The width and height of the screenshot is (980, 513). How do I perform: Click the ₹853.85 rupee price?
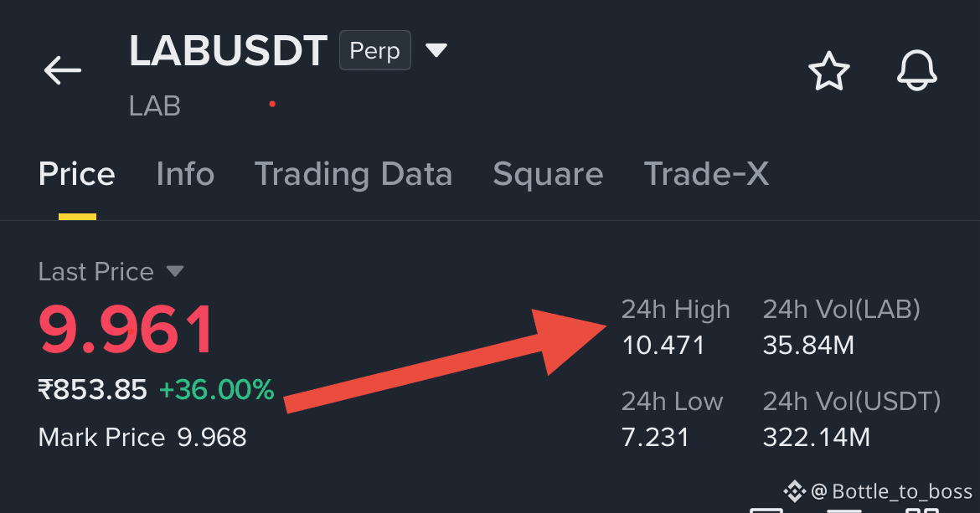click(x=92, y=390)
